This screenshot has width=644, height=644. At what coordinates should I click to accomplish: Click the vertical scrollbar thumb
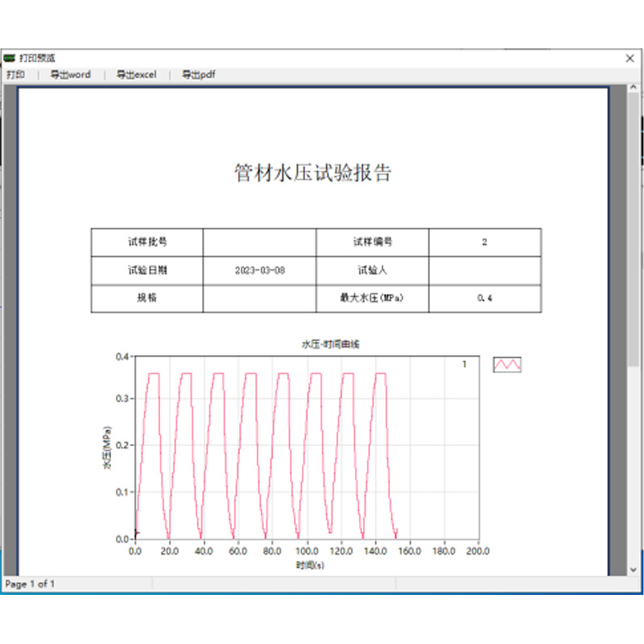coord(633,229)
